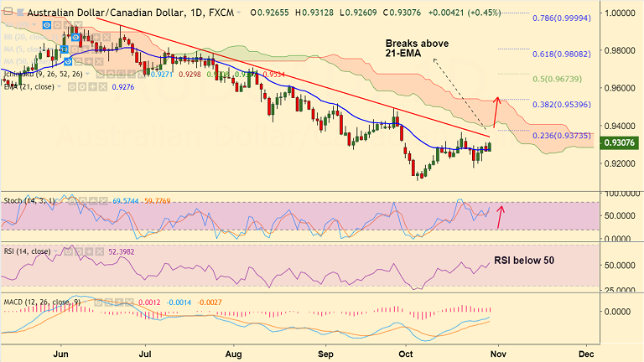Click the plus icon on MA (50) row
Viewport: 644px width, 362px height.
click(x=89, y=61)
